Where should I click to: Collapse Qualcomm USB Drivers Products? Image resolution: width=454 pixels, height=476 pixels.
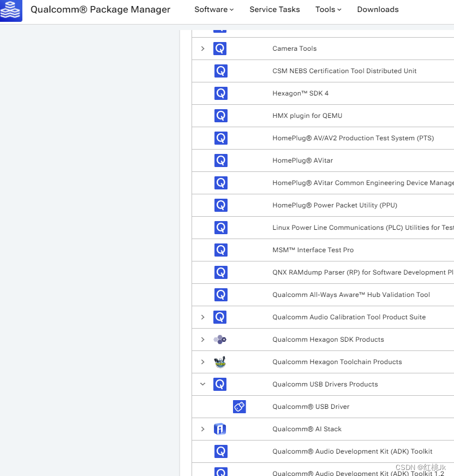[x=203, y=384]
